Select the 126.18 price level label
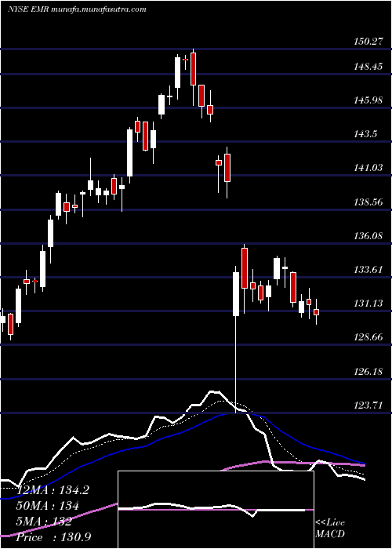 (368, 372)
